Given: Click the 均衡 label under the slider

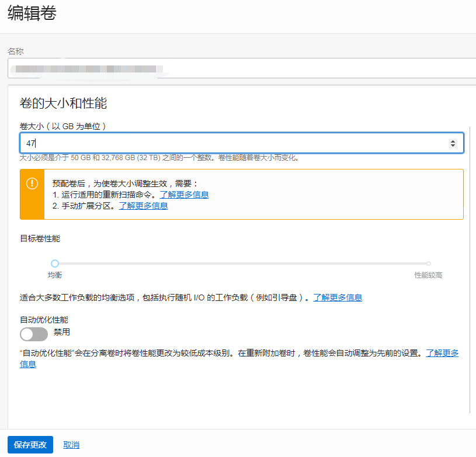Looking at the screenshot, I should [x=55, y=275].
